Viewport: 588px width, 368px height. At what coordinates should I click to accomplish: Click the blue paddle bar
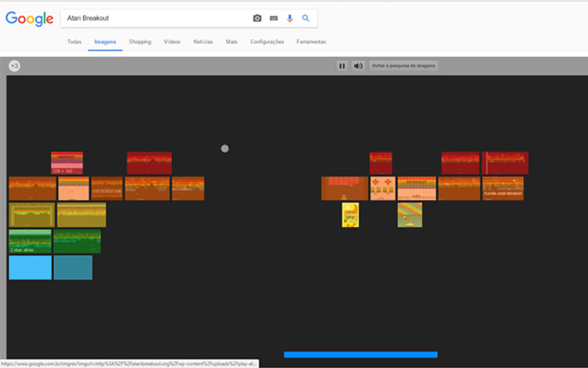point(361,355)
